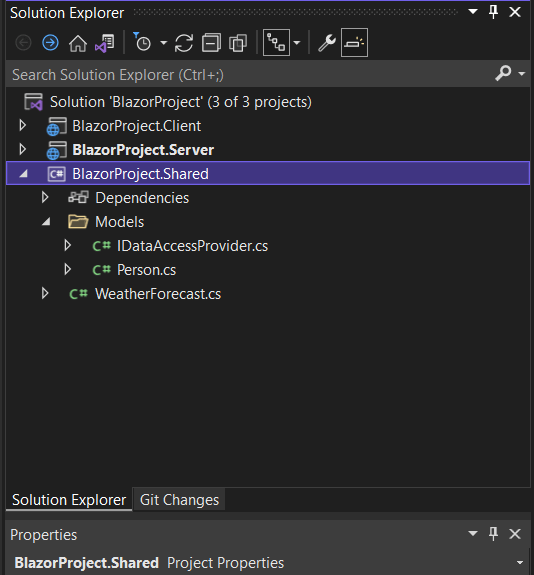This screenshot has height=575, width=534.
Task: Click the solution file icon
Action: [x=33, y=102]
